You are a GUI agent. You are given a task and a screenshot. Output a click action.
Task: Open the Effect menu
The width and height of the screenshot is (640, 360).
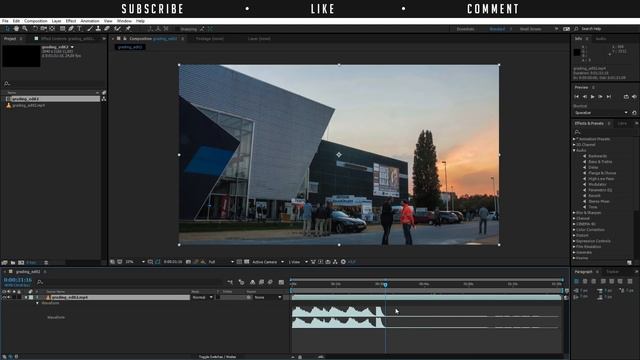click(x=71, y=21)
